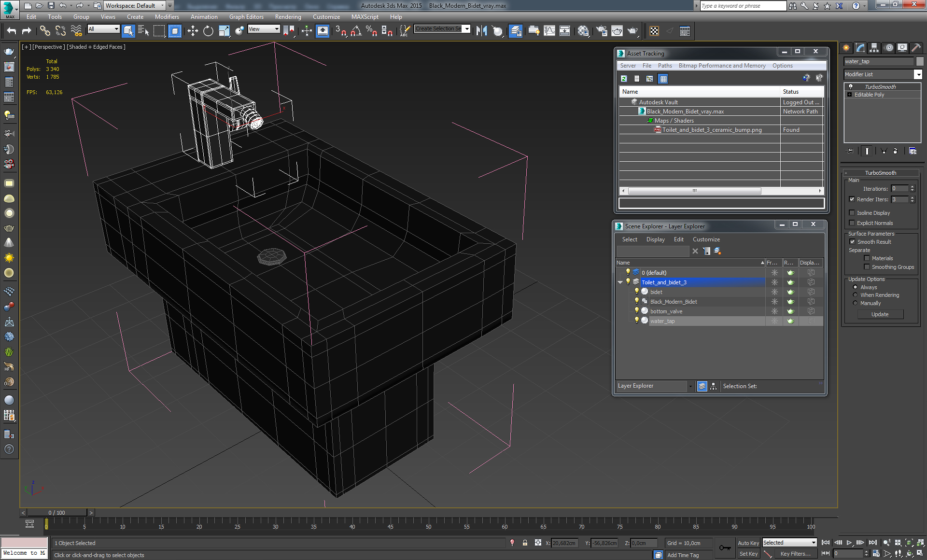Open the Rendering menu
927x560 pixels.
tap(288, 16)
